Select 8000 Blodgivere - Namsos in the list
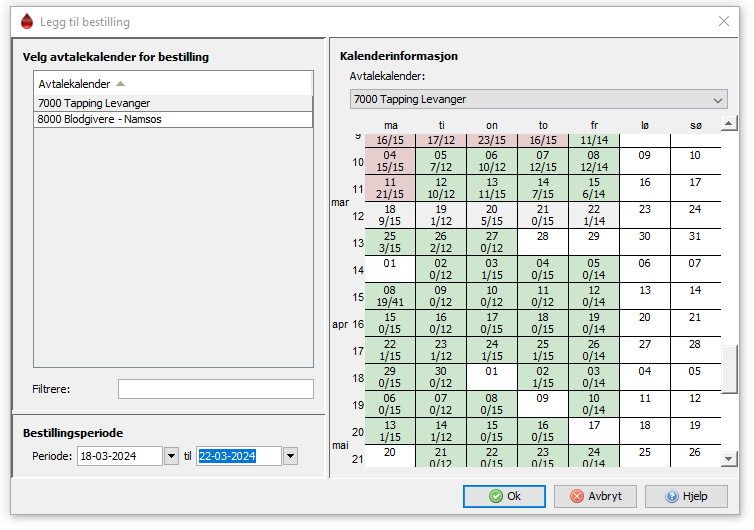 tap(173, 119)
